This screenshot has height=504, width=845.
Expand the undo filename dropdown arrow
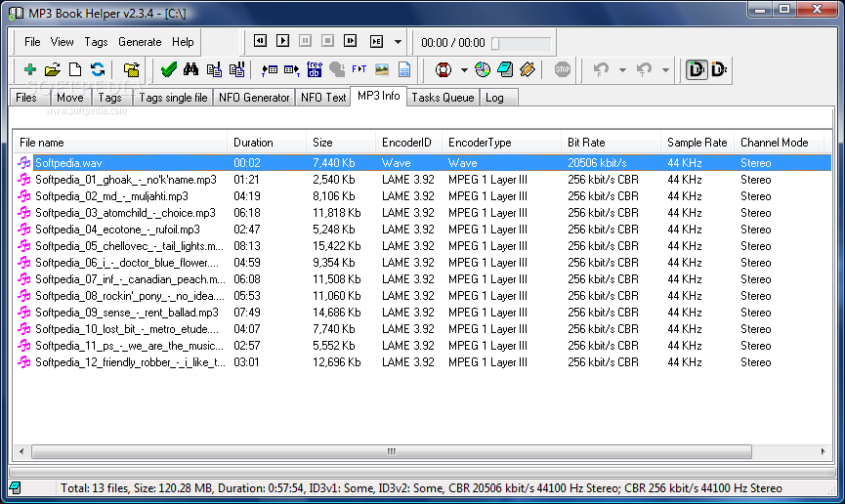point(622,70)
